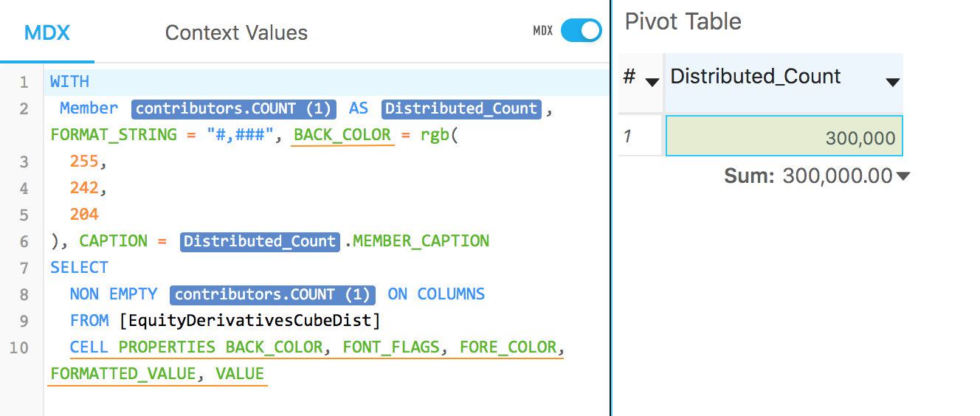Select the 300,000 pivot table cell

tap(784, 136)
